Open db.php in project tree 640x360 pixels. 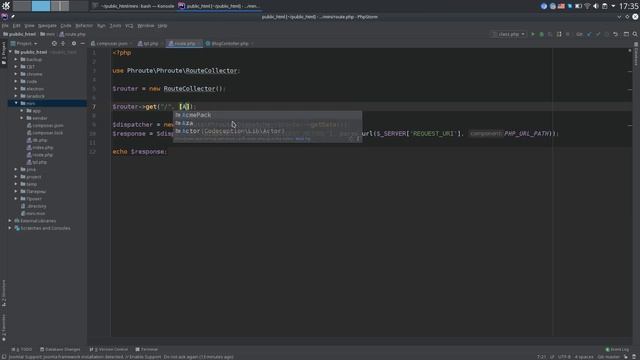[37, 140]
